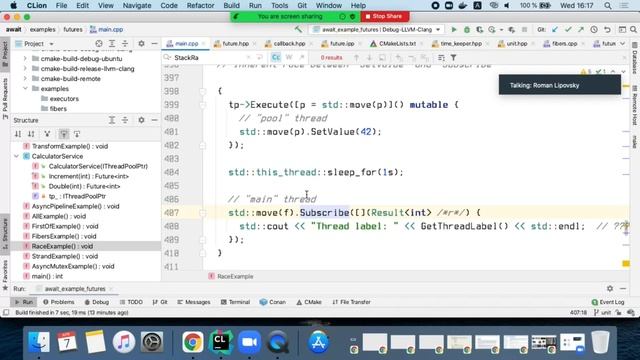Image resolution: width=640 pixels, height=360 pixels.
Task: Expand cmake-build-debug-ubuntu folder
Action: (25, 58)
